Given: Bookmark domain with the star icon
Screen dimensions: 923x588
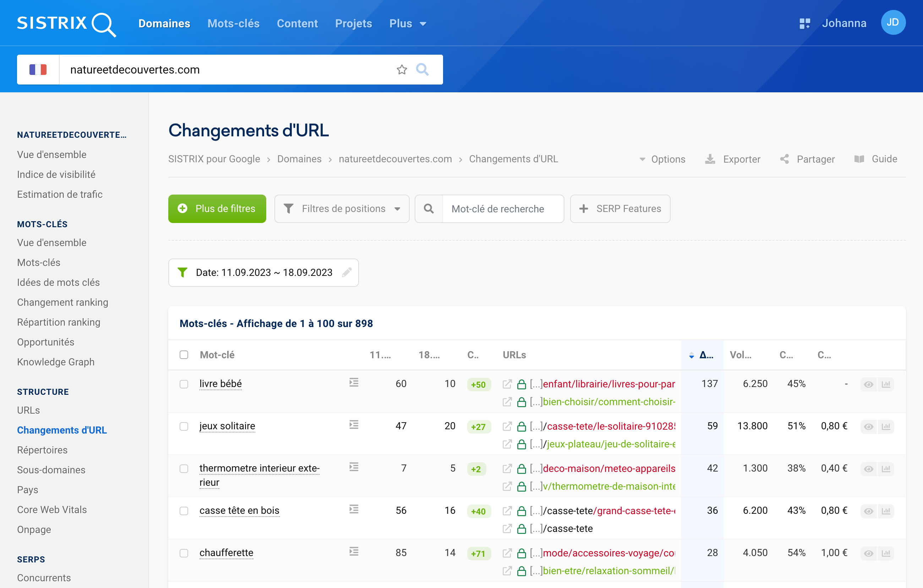Looking at the screenshot, I should (x=401, y=69).
